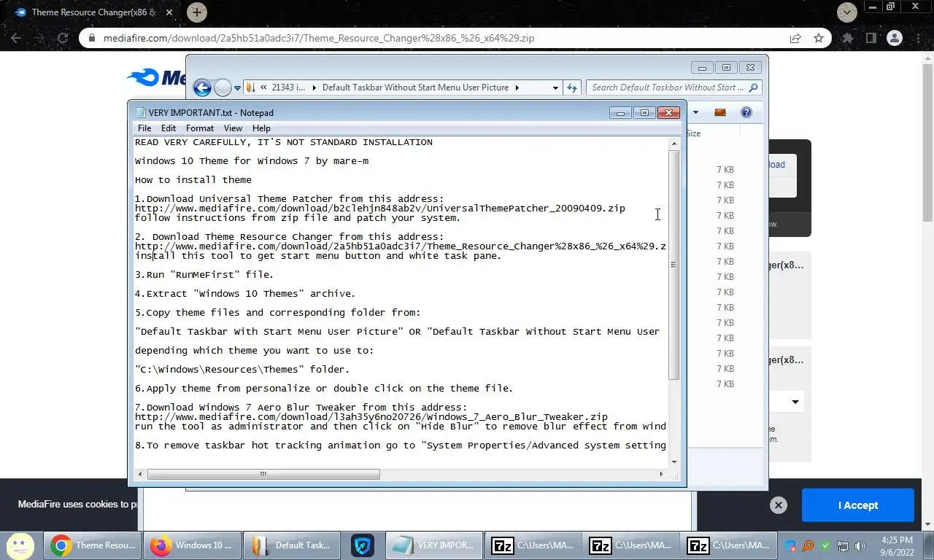The height and width of the screenshot is (560, 934).
Task: Open Explorer help question mark icon
Action: [x=746, y=112]
